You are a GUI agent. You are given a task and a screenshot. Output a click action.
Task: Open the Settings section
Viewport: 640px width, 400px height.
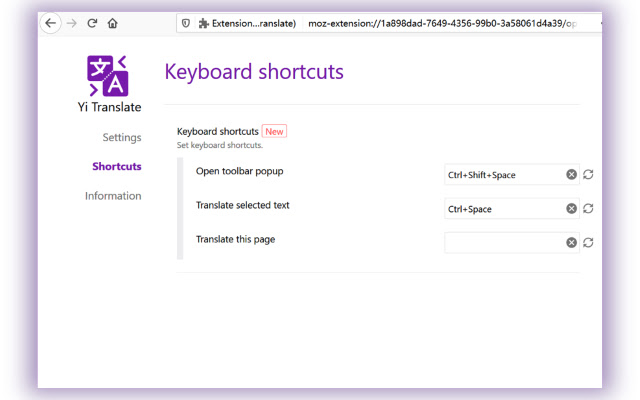click(x=122, y=137)
